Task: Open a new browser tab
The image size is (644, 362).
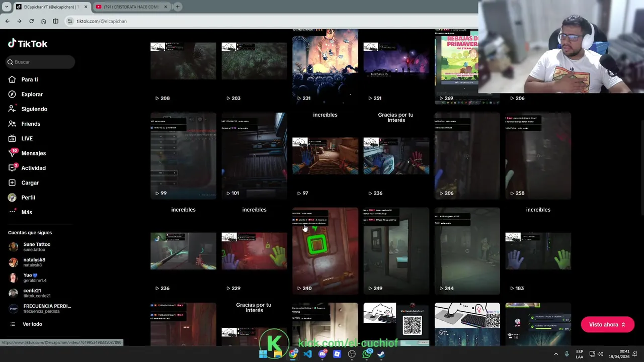Action: (178, 7)
